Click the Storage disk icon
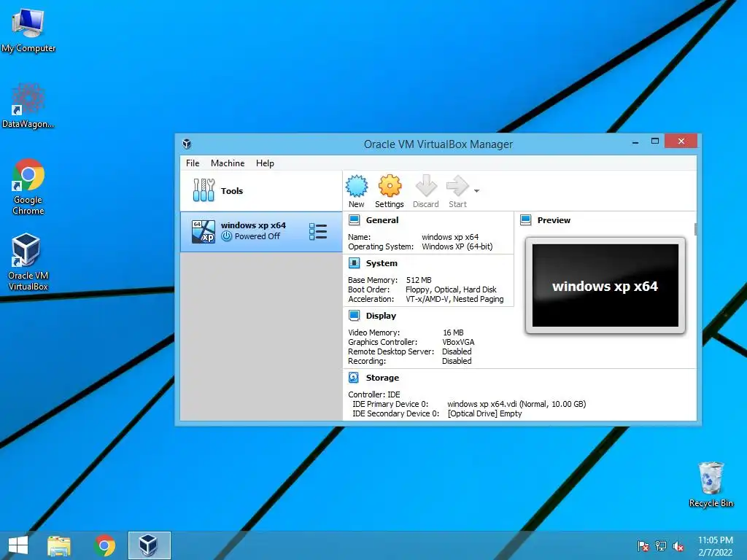Image resolution: width=747 pixels, height=560 pixels. 354,377
